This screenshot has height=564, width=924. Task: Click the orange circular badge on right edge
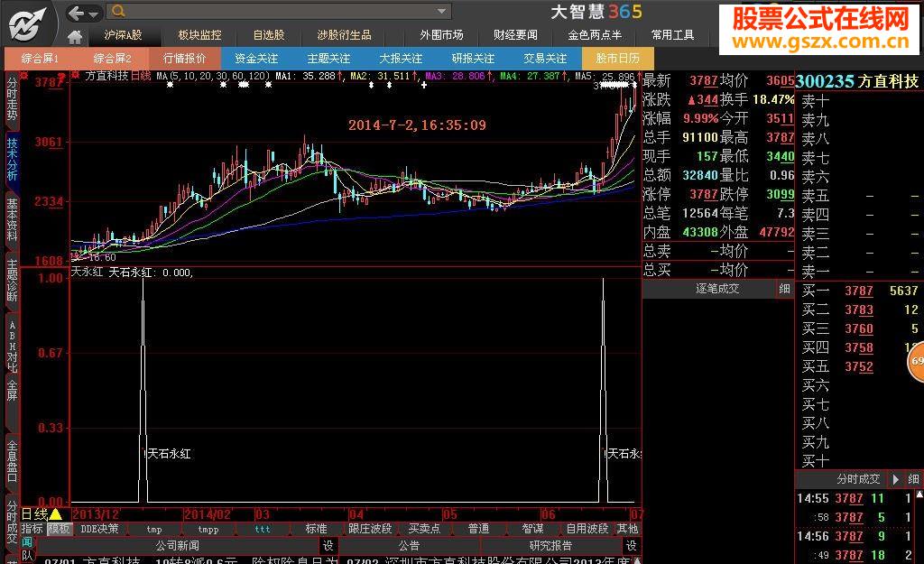tap(918, 361)
